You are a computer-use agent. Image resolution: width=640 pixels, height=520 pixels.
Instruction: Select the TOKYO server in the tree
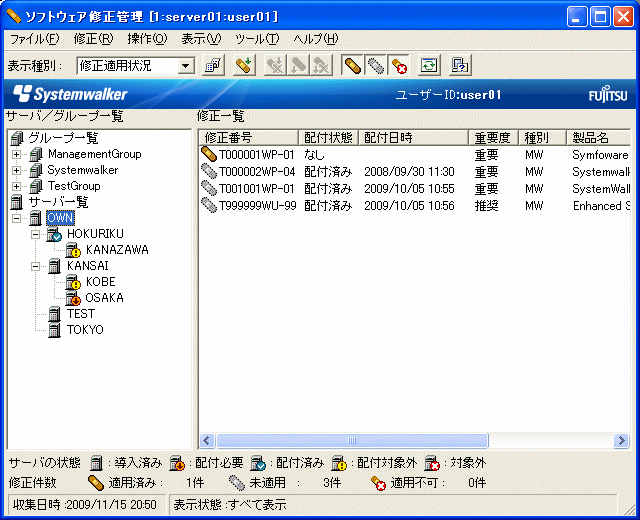(x=84, y=330)
